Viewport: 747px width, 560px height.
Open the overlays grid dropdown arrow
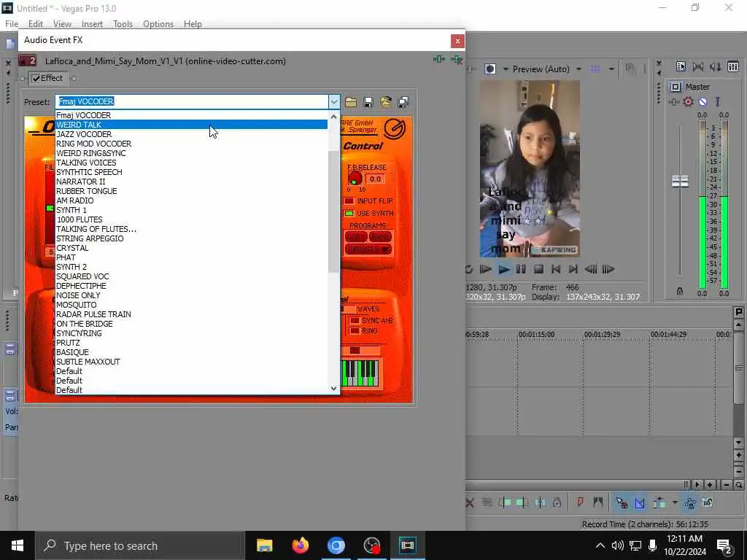coord(611,69)
